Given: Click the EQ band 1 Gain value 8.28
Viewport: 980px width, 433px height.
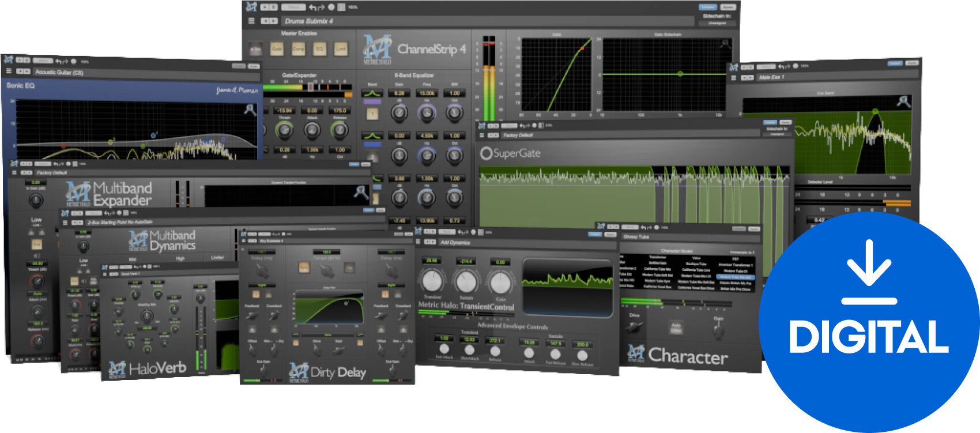Looking at the screenshot, I should [399, 93].
